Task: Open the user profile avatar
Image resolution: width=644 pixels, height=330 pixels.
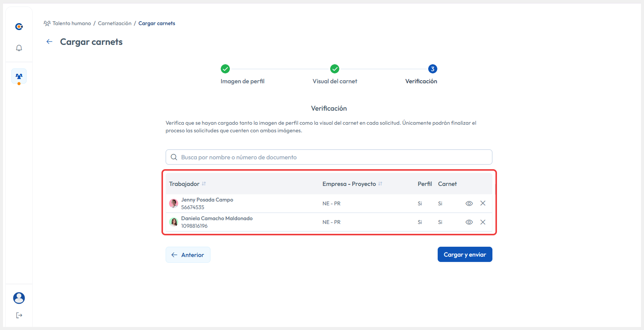Action: click(19, 298)
